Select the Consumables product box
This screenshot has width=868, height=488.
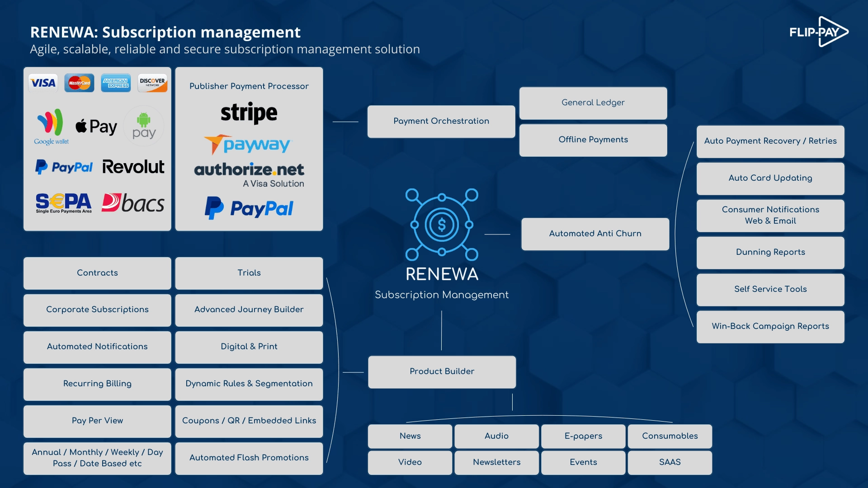(x=670, y=436)
